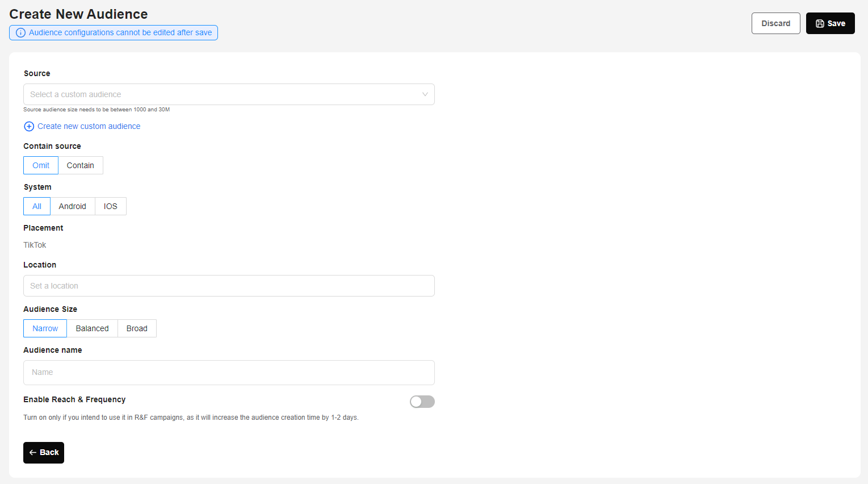
Task: Click the R&F campaigns description text
Action: pyautogui.click(x=191, y=418)
